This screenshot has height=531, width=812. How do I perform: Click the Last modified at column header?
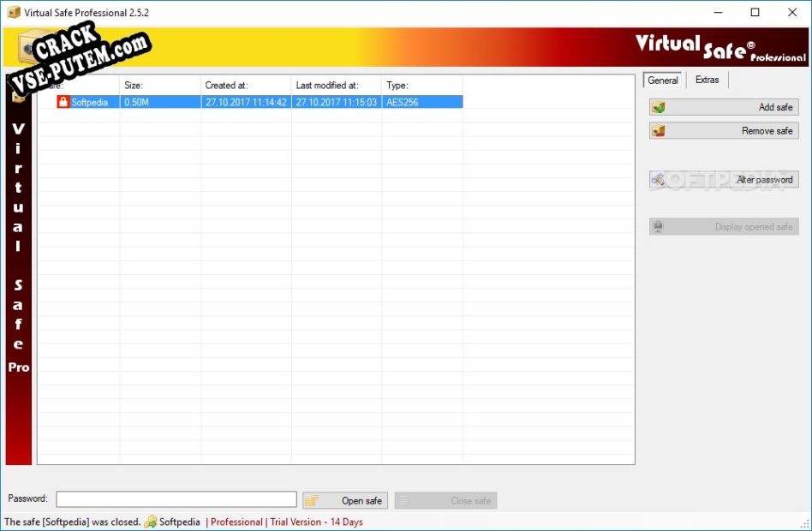(x=337, y=86)
